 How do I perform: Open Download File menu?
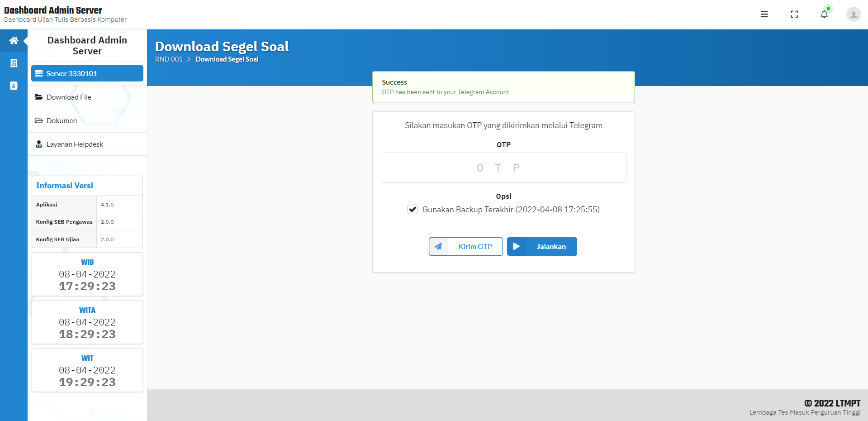(87, 97)
